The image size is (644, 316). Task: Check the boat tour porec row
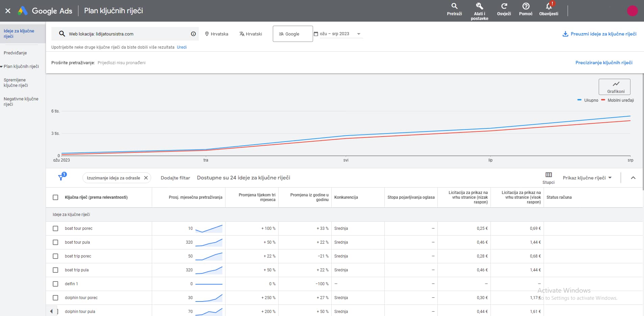(55, 228)
